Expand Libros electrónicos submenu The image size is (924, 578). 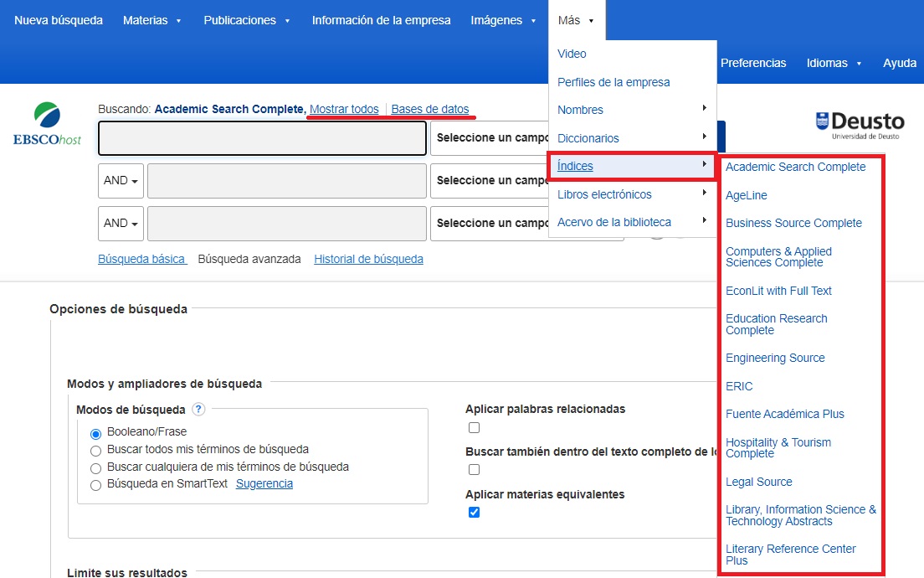click(632, 194)
